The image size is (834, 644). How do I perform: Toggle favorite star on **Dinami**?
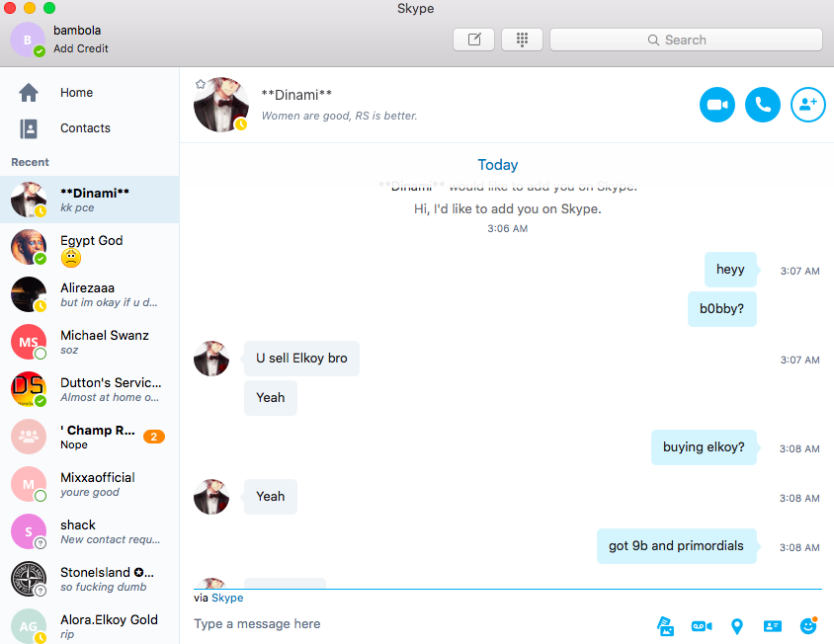(x=200, y=84)
